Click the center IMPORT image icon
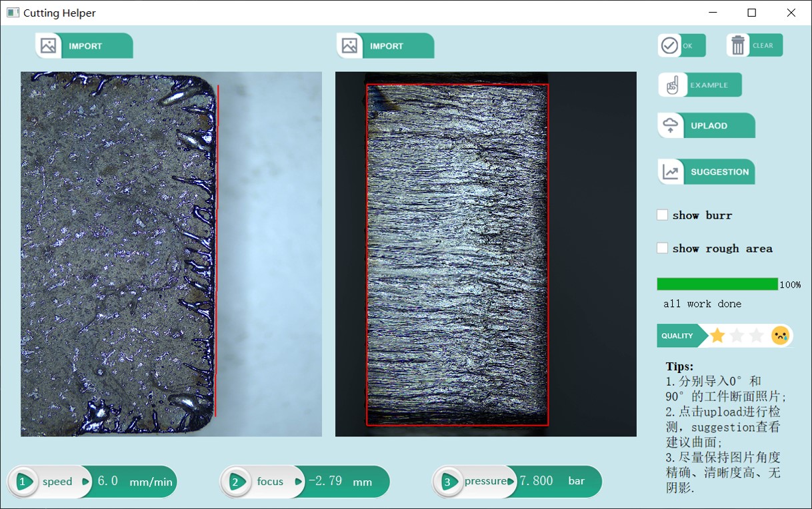 (x=349, y=46)
